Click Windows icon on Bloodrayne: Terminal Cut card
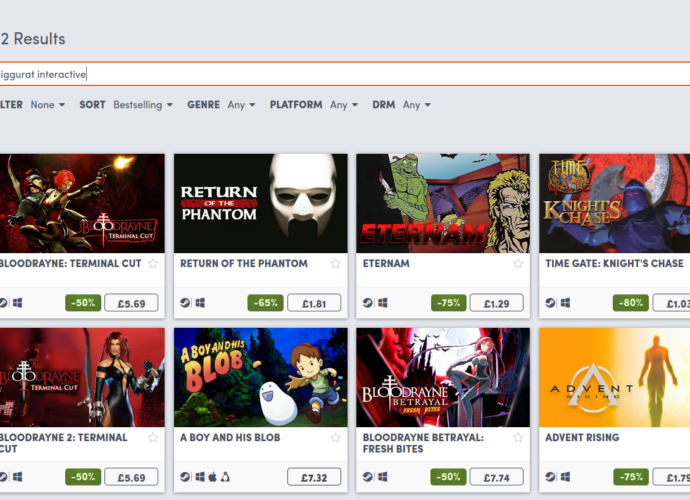The width and height of the screenshot is (690, 500). coord(17,303)
